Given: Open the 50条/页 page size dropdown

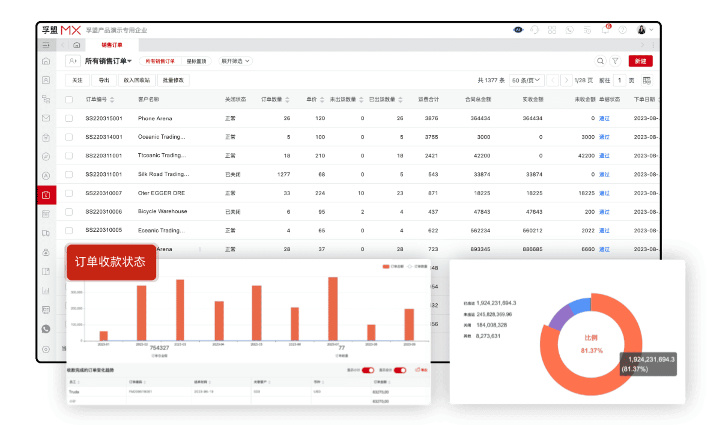Looking at the screenshot, I should point(525,79).
